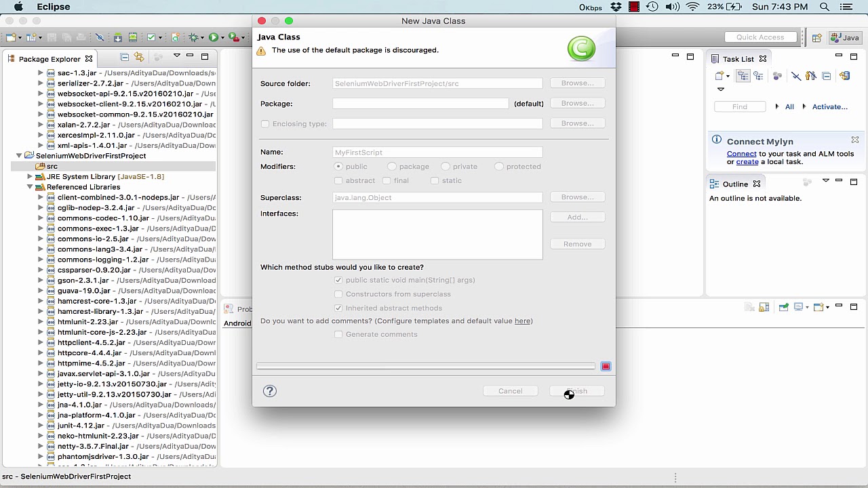The height and width of the screenshot is (488, 868).
Task: Open Spotlight search in menu bar
Action: 825,7
